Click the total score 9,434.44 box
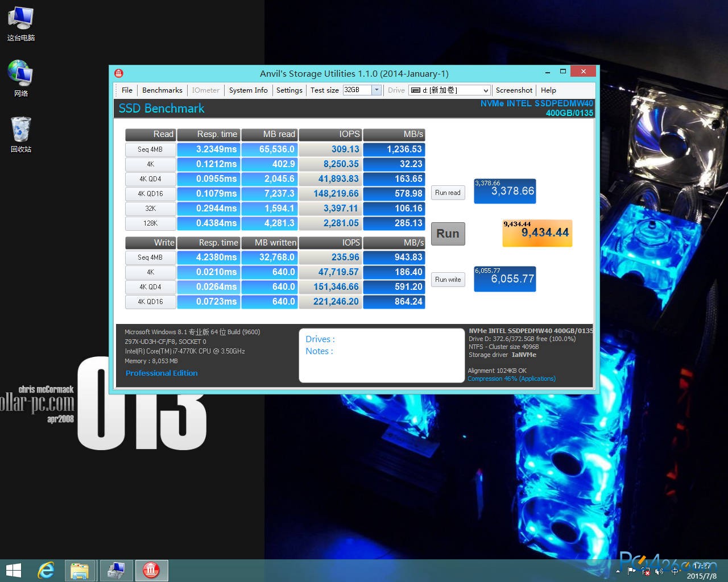Viewport: 728px width, 582px height. click(x=537, y=233)
